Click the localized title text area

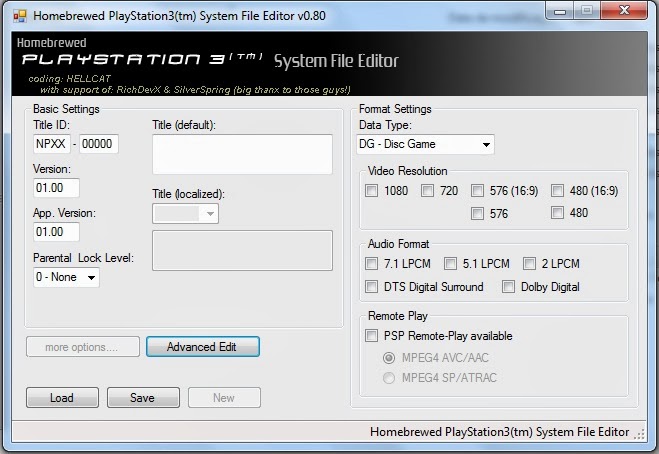[x=243, y=250]
